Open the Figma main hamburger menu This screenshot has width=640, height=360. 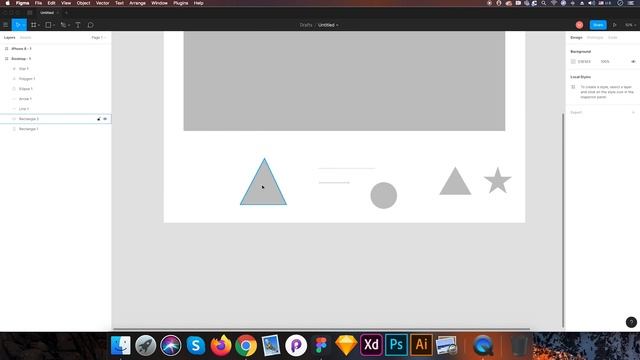pos(6,25)
